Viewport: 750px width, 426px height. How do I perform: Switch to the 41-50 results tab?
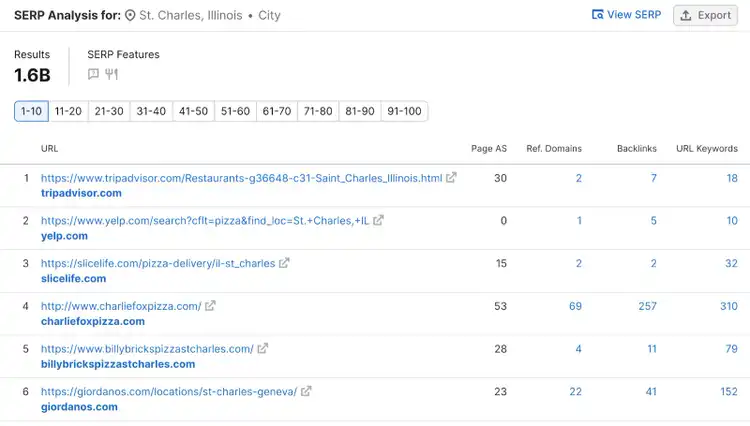[193, 111]
